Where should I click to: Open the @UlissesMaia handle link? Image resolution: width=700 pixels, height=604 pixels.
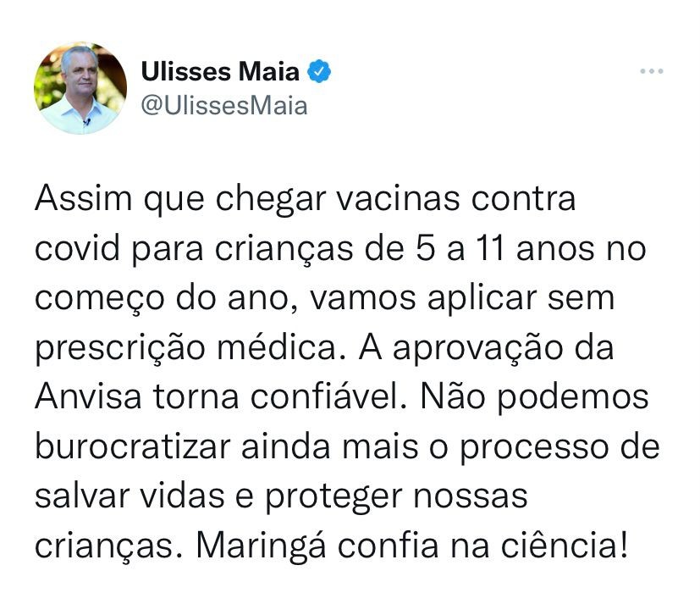pyautogui.click(x=223, y=106)
